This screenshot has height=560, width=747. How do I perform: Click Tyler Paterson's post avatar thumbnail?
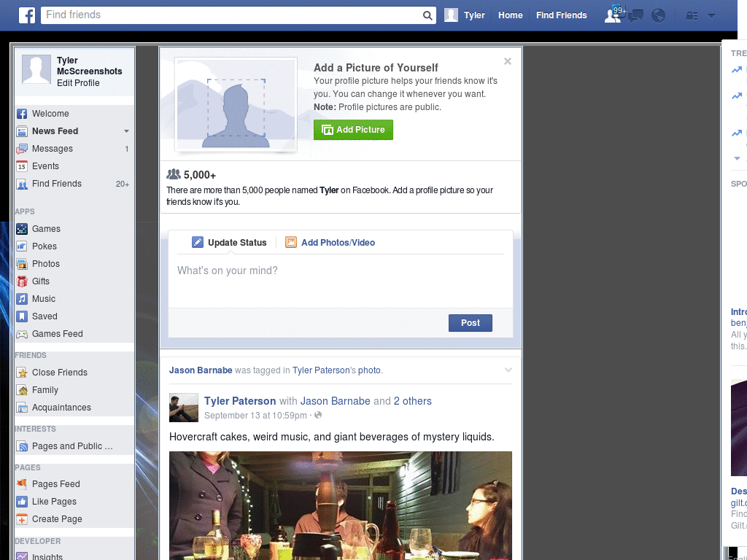point(183,408)
